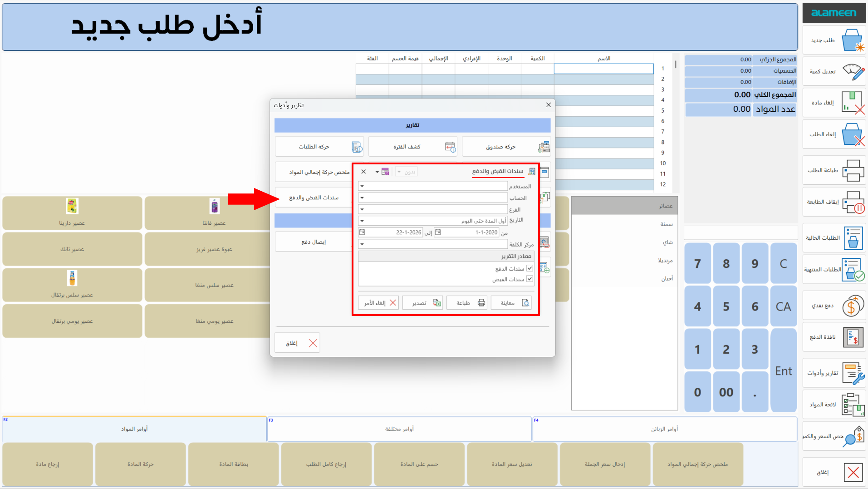Click the تقارير وأدوات sidebar icon
This screenshot has width=868, height=489.
[853, 373]
